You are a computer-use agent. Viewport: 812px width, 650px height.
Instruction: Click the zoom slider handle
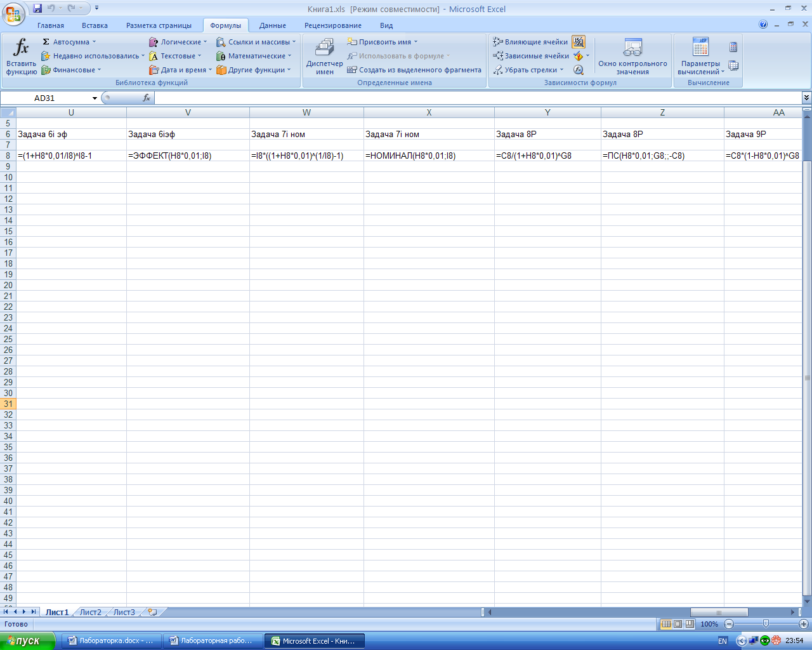coord(766,624)
